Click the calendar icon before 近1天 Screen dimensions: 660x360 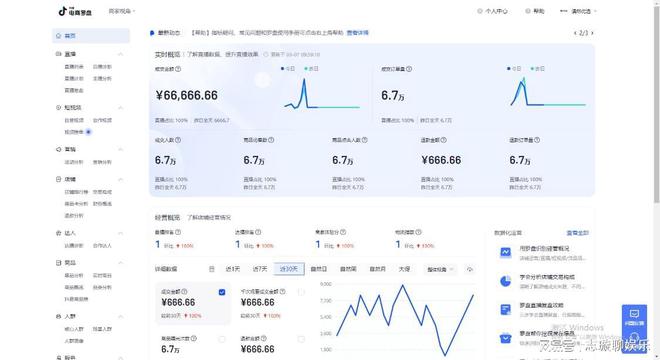click(212, 269)
